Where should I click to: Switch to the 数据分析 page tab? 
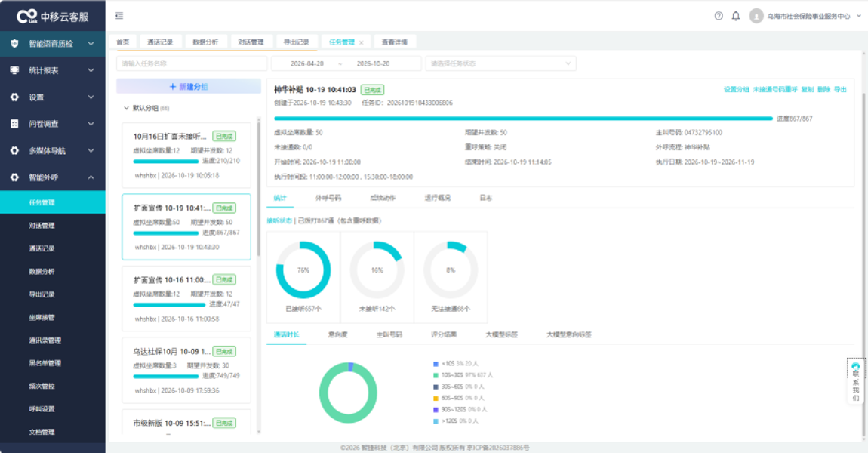click(x=205, y=42)
